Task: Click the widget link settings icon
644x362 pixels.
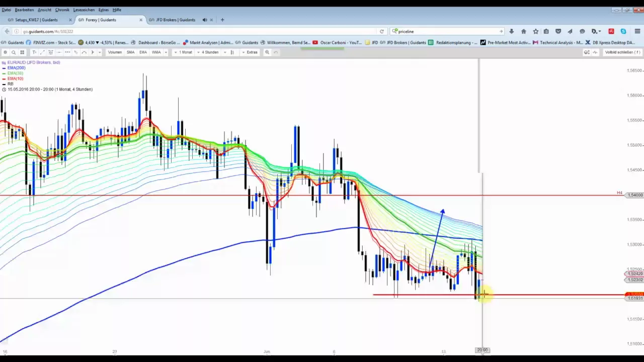Action: click(x=587, y=52)
